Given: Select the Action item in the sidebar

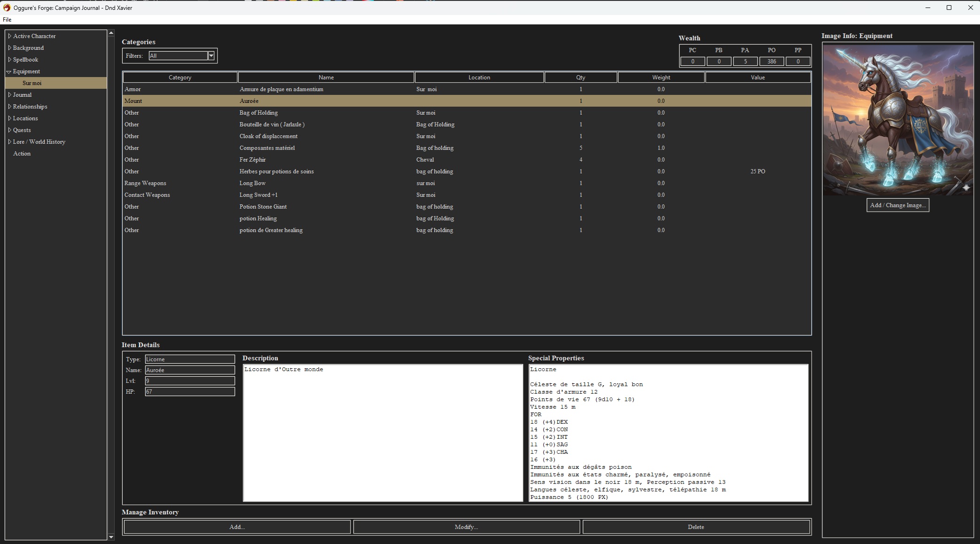Looking at the screenshot, I should (22, 154).
